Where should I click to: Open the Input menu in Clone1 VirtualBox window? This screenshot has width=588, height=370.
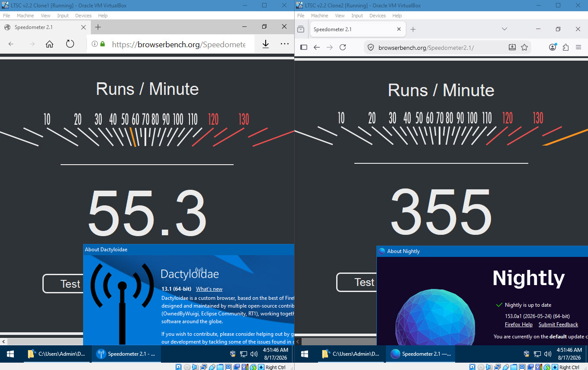coord(63,16)
